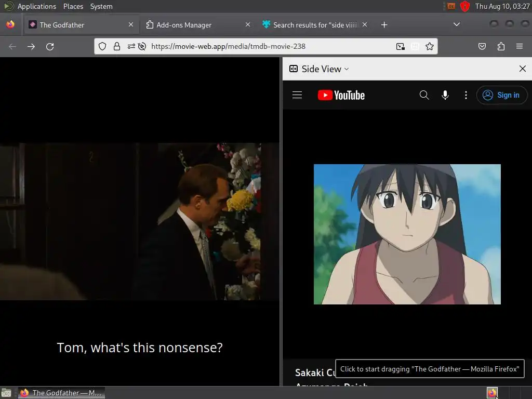Show desktop from bottom panel icon
Screen dimensions: 532x399
click(x=6, y=393)
